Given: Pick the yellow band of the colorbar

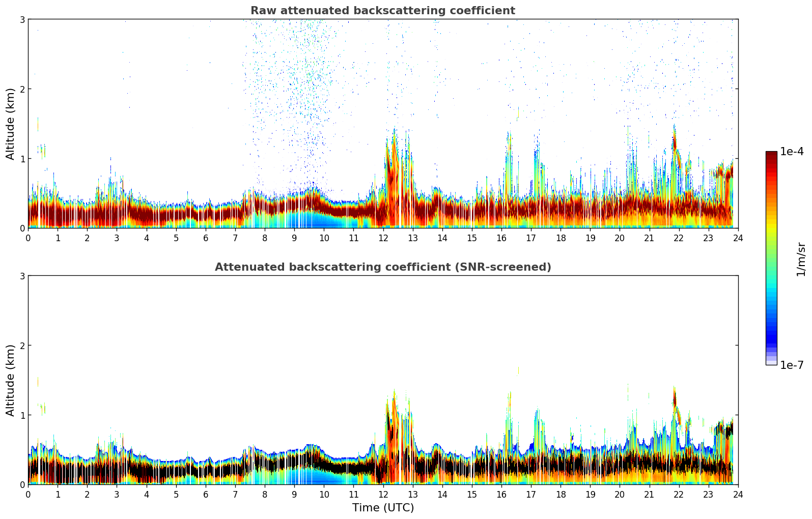Looking at the screenshot, I should coord(771,224).
